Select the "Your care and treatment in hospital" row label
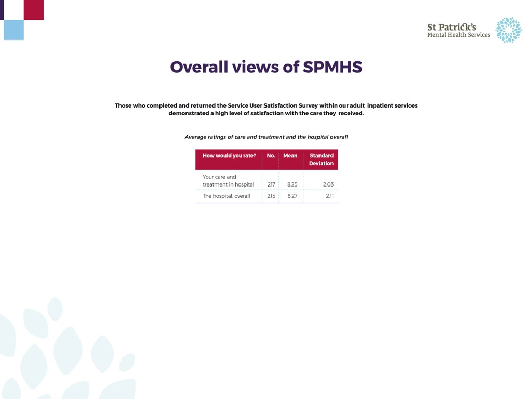Viewport: 532px width, 399px height. [228, 181]
